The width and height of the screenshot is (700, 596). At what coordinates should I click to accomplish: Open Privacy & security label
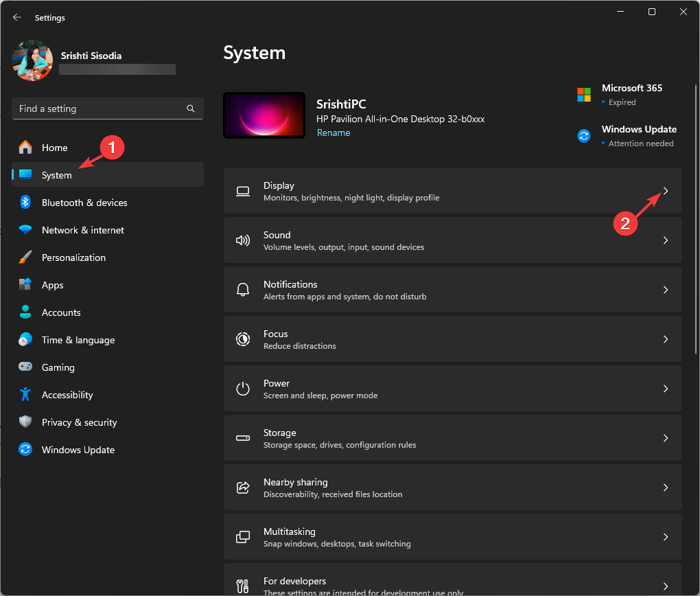(80, 423)
